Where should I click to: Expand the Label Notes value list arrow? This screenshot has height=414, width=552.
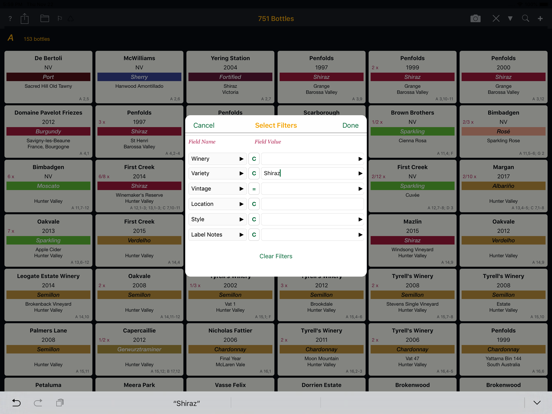click(x=360, y=234)
